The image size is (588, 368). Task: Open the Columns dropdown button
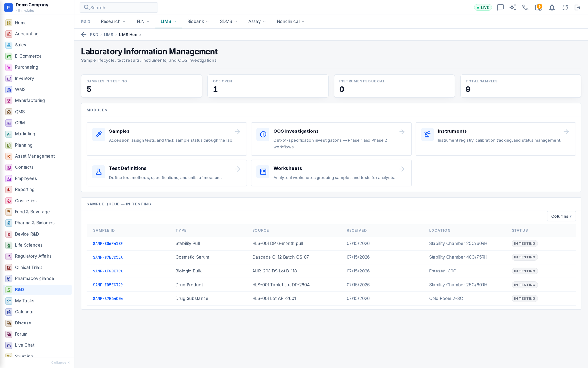pos(561,216)
